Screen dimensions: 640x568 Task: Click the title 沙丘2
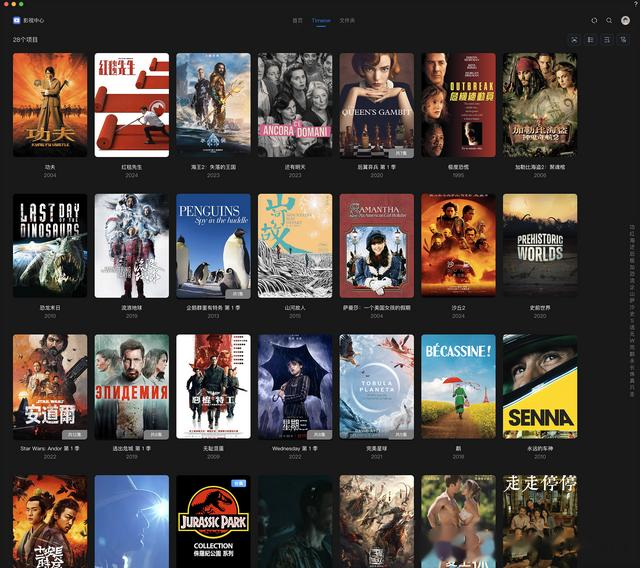tap(458, 308)
